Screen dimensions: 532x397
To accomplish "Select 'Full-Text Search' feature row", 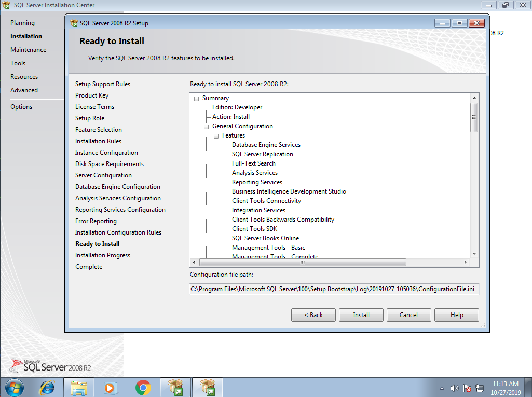I will (x=254, y=163).
